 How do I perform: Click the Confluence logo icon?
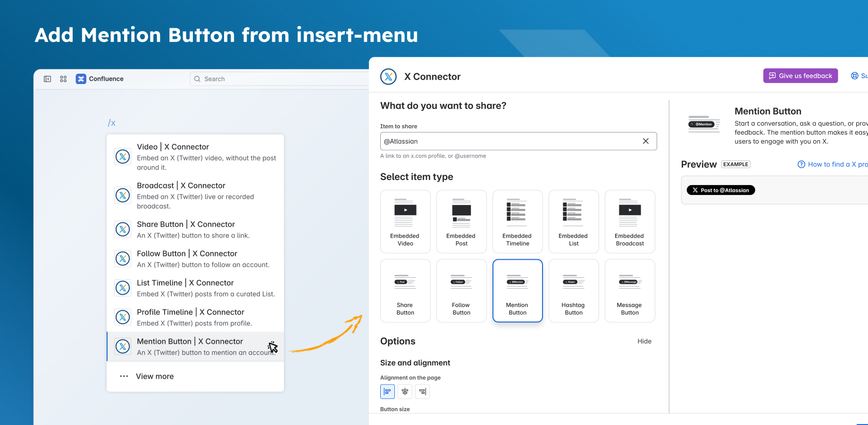click(x=81, y=79)
